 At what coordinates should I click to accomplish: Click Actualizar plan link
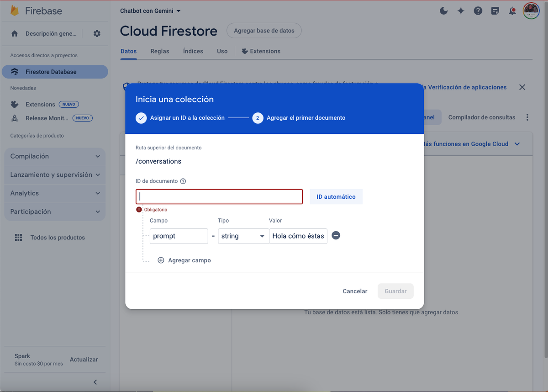point(84,360)
